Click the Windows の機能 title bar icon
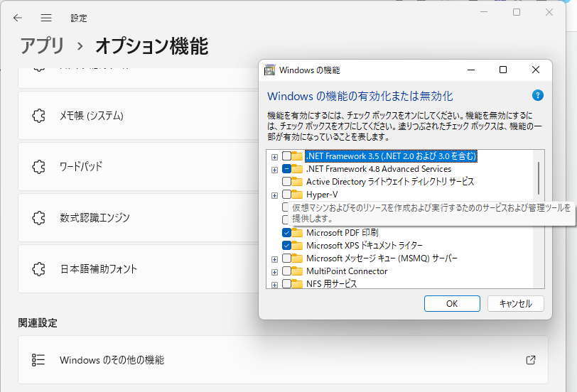Viewport: 577px width, 392px height. [x=270, y=70]
